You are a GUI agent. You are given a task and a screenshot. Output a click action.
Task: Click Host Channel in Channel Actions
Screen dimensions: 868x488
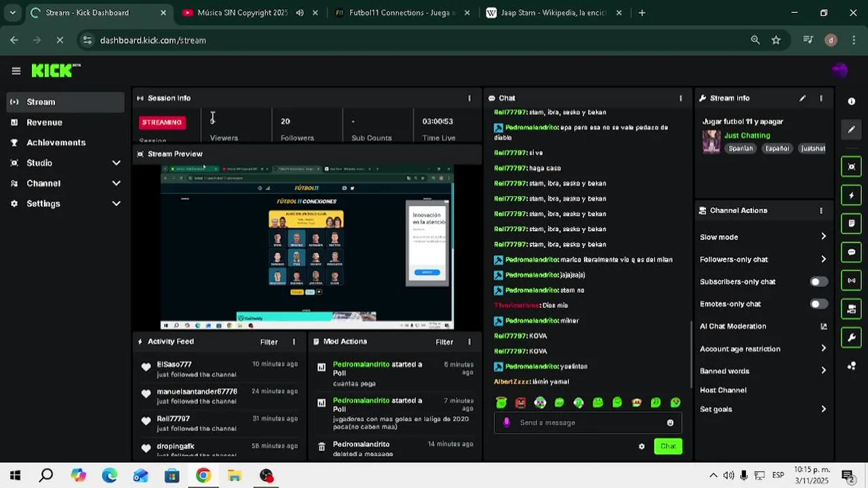(723, 390)
